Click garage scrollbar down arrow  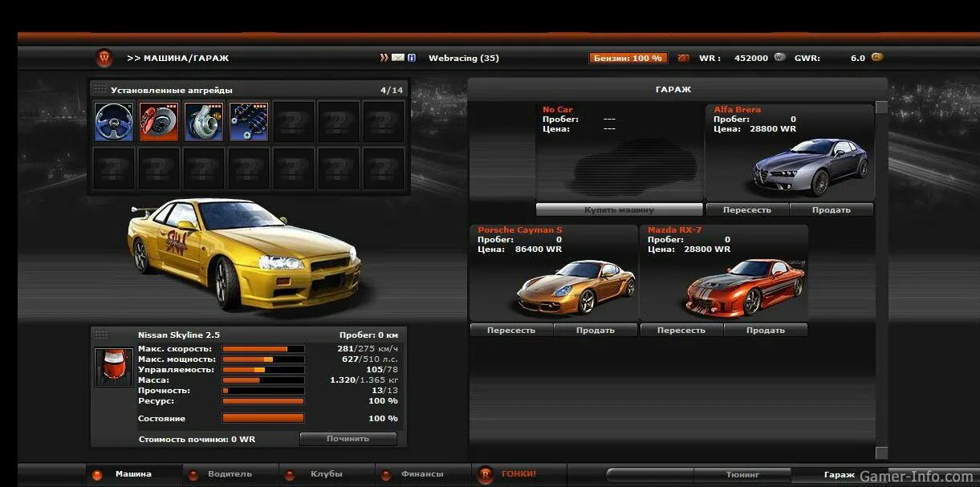(881, 453)
